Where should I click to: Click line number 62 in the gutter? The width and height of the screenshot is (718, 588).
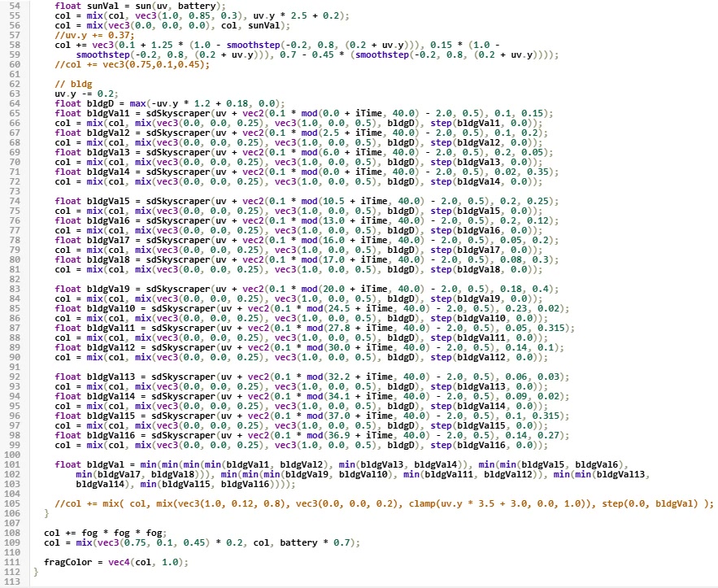coord(15,84)
